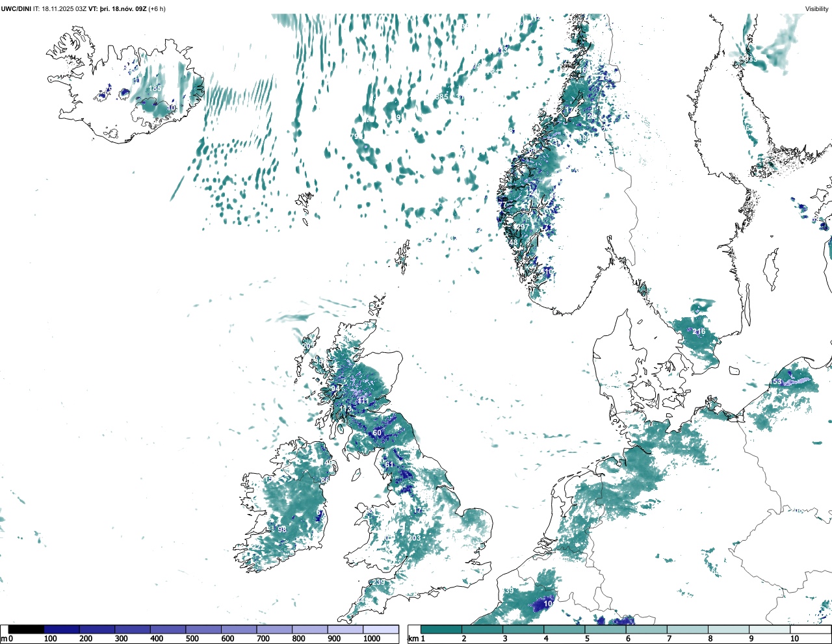Select the '153' value on the Polish coast
Viewport: 832px width, 644px height.
776,381
